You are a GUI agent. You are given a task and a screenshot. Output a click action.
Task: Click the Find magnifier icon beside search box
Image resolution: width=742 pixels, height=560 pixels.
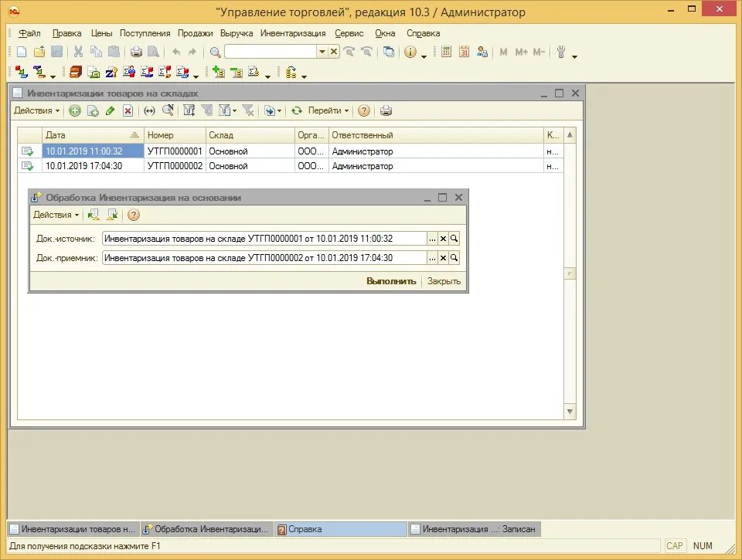click(216, 52)
